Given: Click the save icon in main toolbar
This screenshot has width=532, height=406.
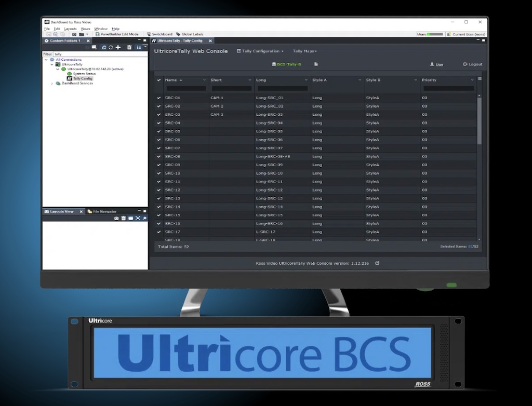Looking at the screenshot, I should [48, 34].
